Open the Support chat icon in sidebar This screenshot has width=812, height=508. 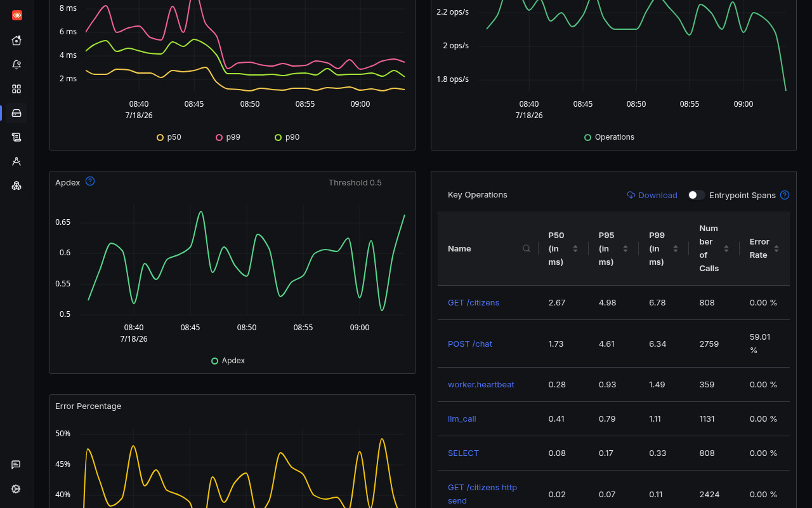tap(16, 465)
